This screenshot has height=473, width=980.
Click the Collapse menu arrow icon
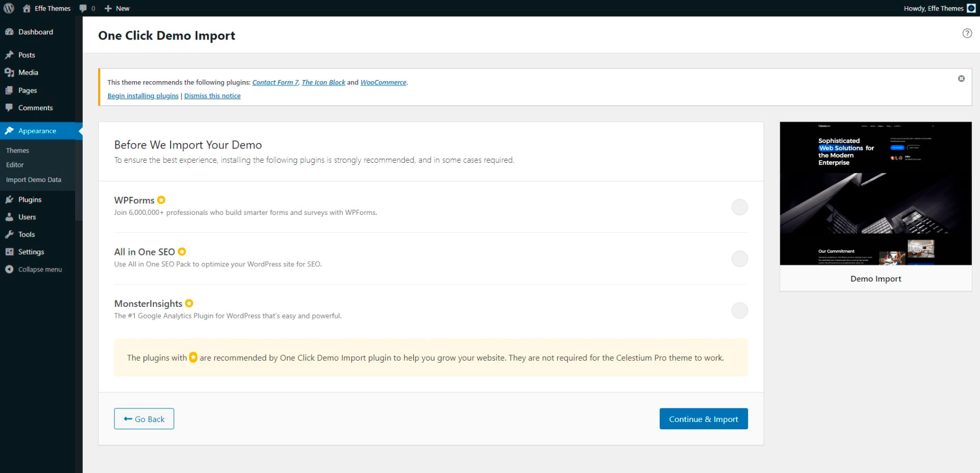9,270
